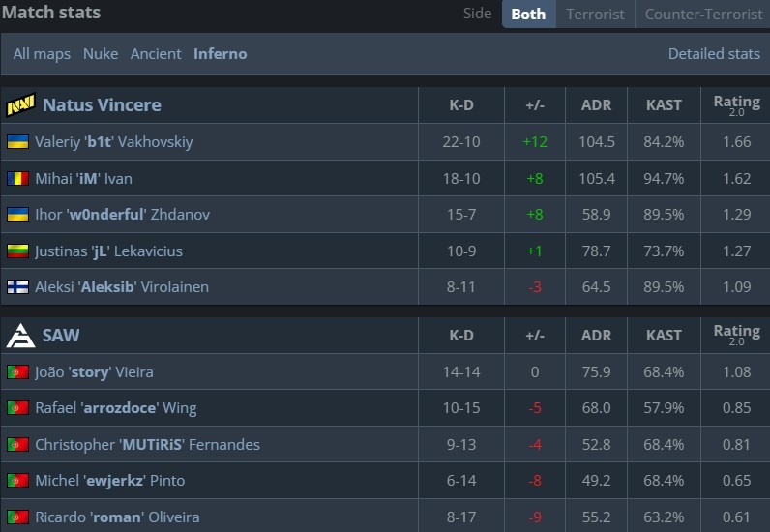Click the Finland flag beside Aleksib
This screenshot has width=770, height=532.
click(x=17, y=287)
